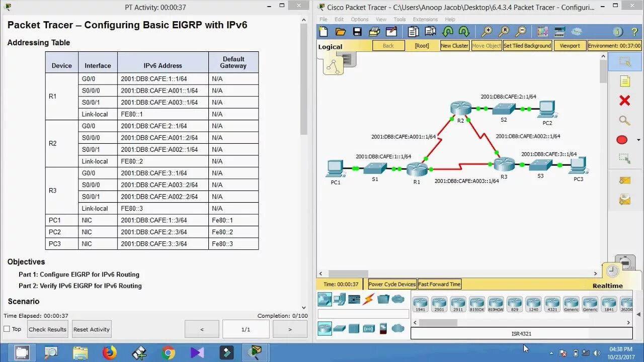Go to previous instruction page arrow
This screenshot has width=644, height=362.
pyautogui.click(x=202, y=329)
